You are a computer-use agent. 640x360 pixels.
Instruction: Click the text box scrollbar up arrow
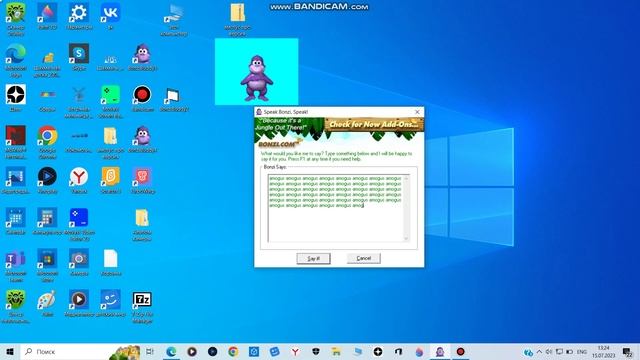[406, 178]
